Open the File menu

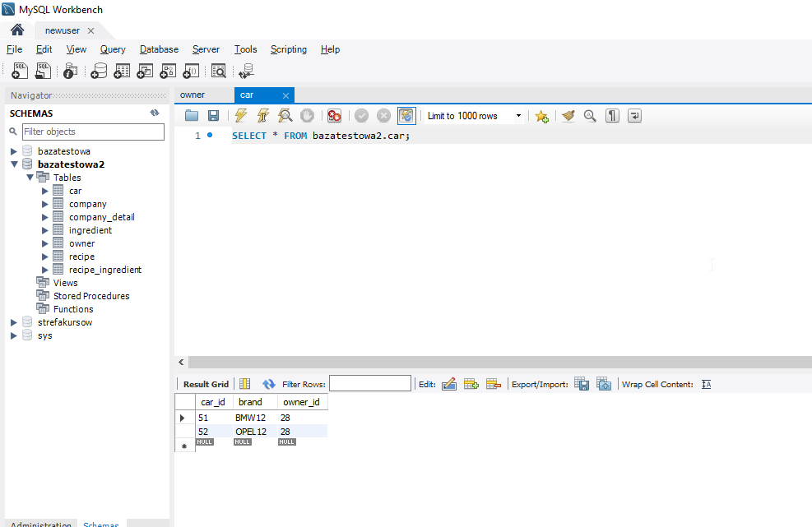click(x=14, y=49)
